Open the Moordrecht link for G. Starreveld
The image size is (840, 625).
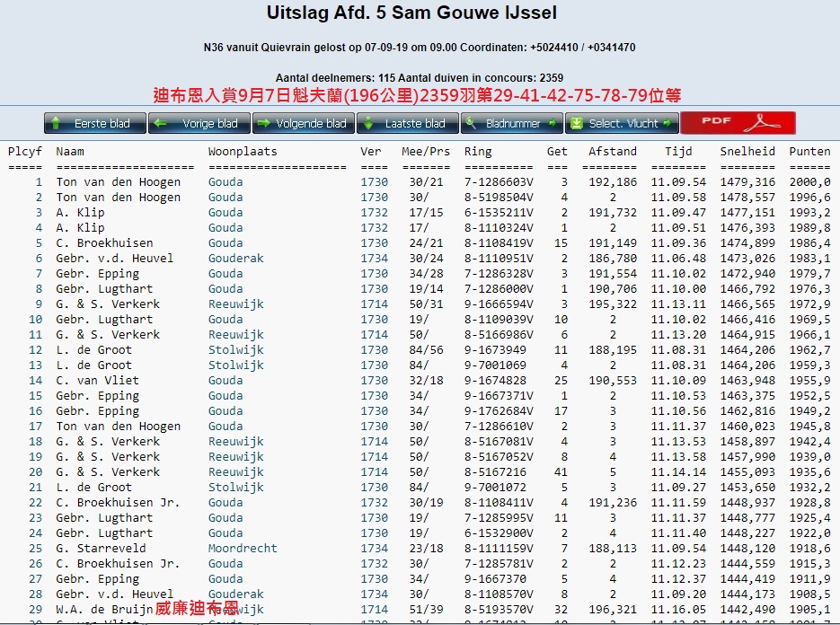click(x=243, y=549)
